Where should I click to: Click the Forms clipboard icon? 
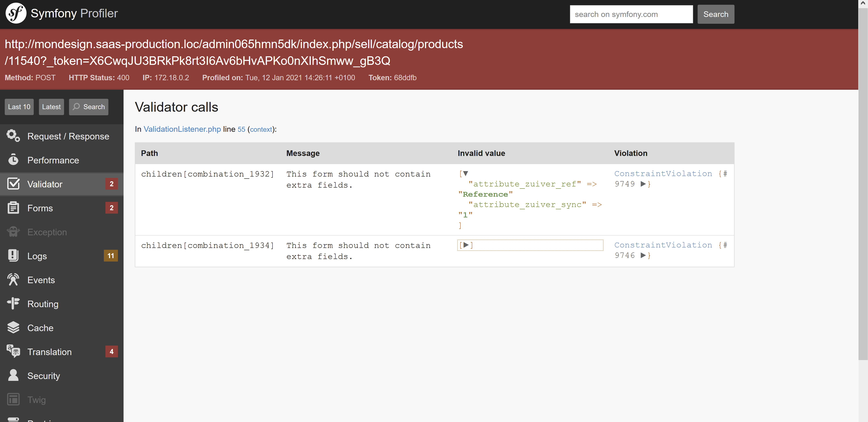click(x=13, y=208)
